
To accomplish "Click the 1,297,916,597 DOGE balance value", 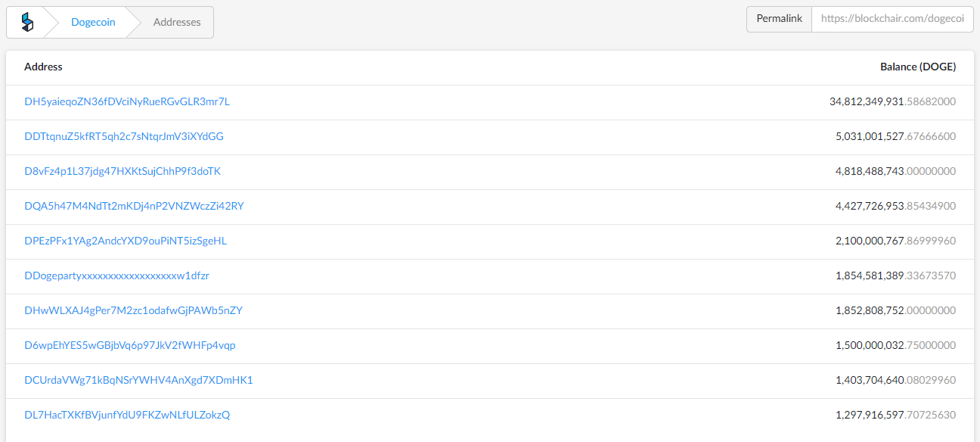I will click(x=895, y=415).
